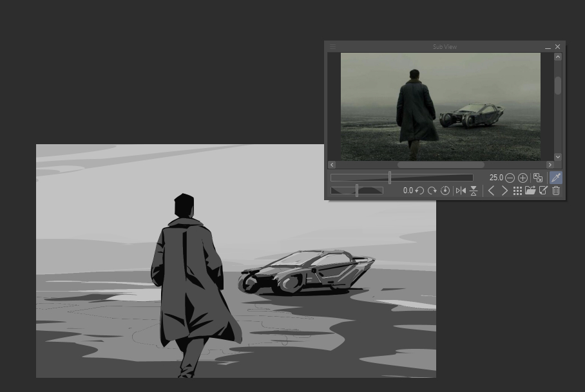Zoom in the Sub View image
The width and height of the screenshot is (585, 392).
click(x=523, y=178)
